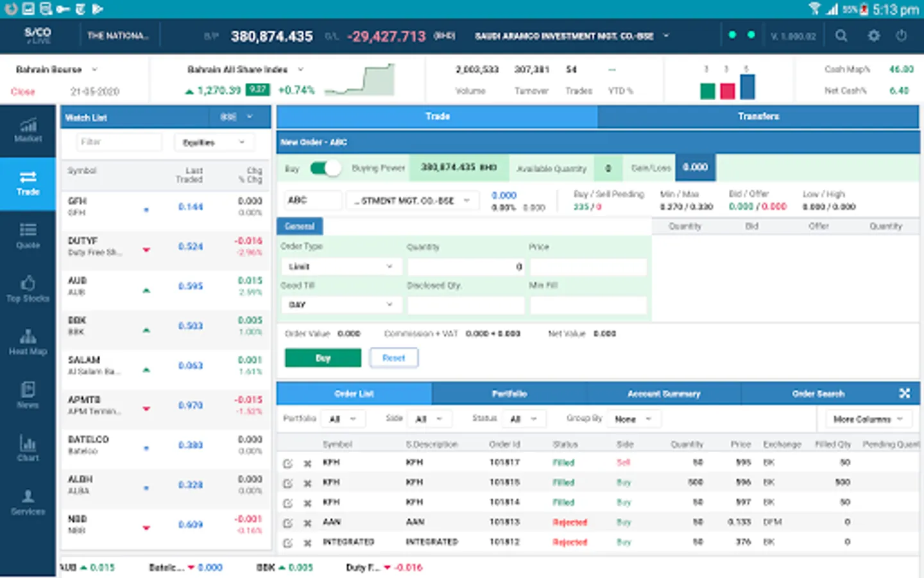
Task: Click the blue market status bar
Action: [x=748, y=87]
